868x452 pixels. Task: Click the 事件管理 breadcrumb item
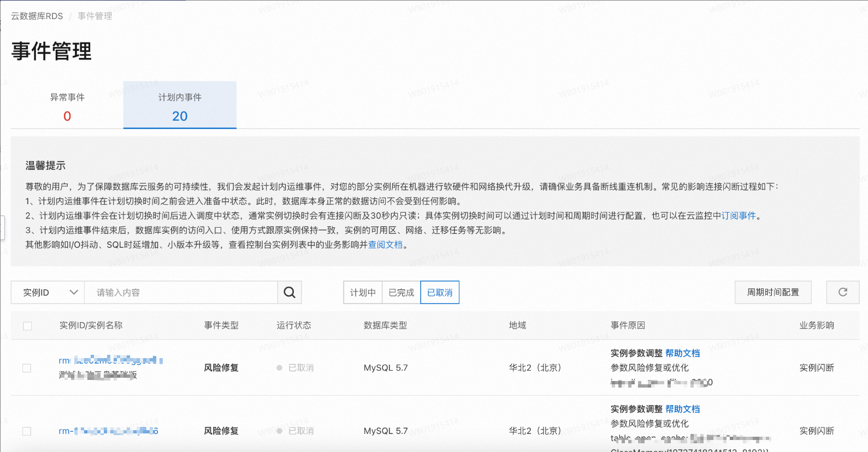tap(95, 16)
